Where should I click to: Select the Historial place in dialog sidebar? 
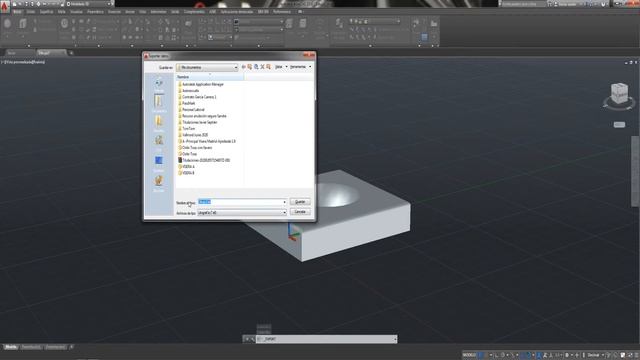(159, 84)
